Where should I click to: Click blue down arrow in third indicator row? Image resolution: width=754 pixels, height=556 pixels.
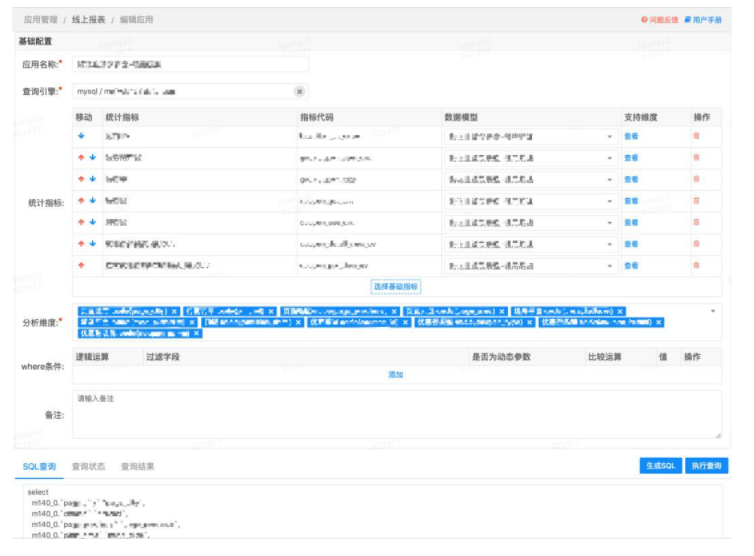pos(92,179)
